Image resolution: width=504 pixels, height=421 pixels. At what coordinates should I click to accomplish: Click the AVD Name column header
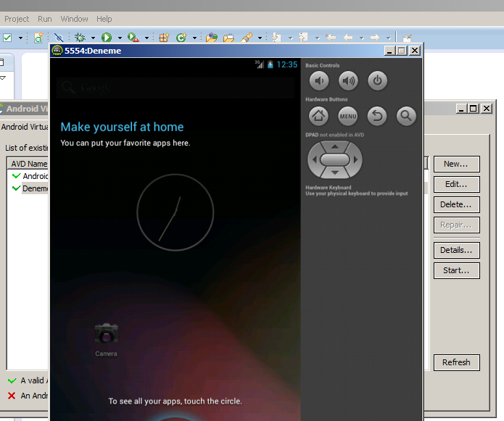(28, 164)
